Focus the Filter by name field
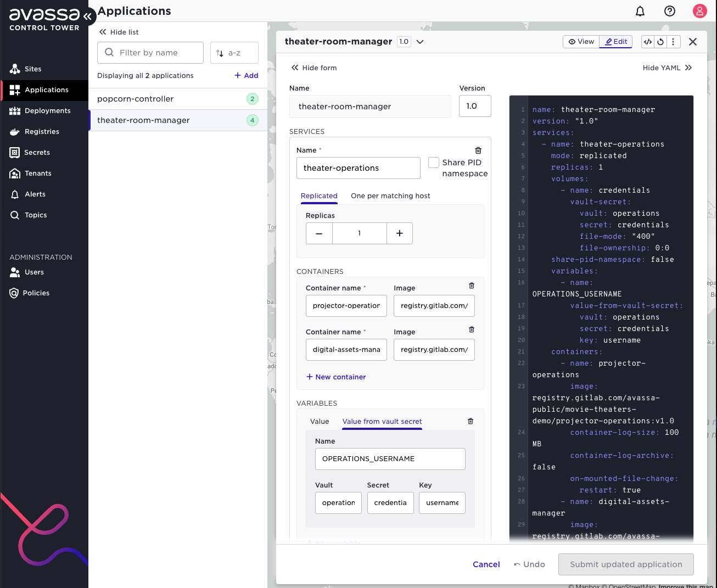717x588 pixels. coord(150,53)
